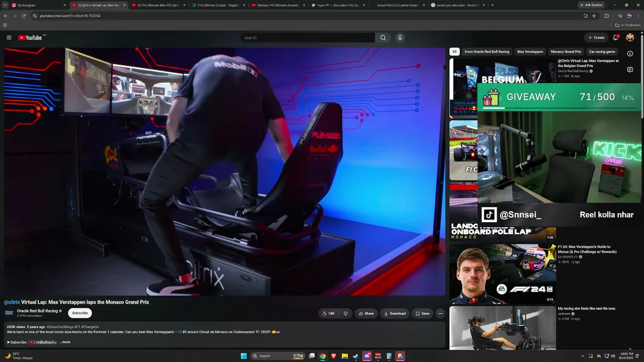Open the Oracle Red Bull Racing channel avatar
The image size is (644, 362).
click(9, 313)
